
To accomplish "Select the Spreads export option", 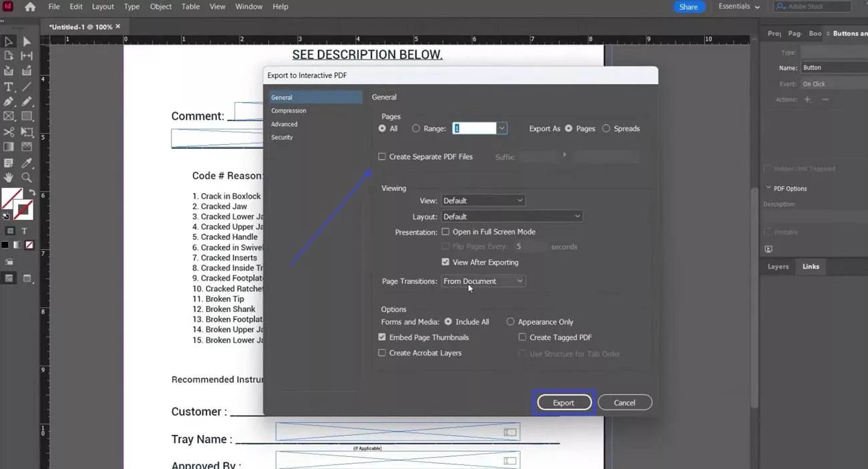I will click(x=606, y=128).
